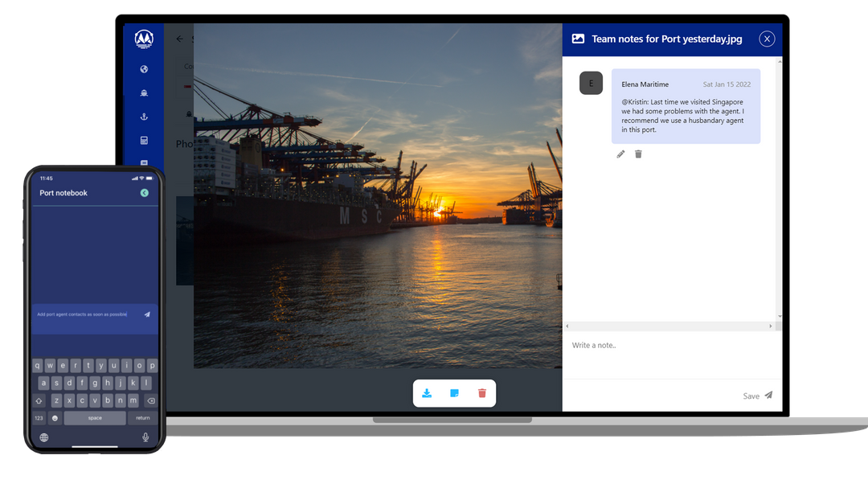Edit Elena Maritime's note with the pencil icon
Screen dimensions: 868x484
point(620,153)
